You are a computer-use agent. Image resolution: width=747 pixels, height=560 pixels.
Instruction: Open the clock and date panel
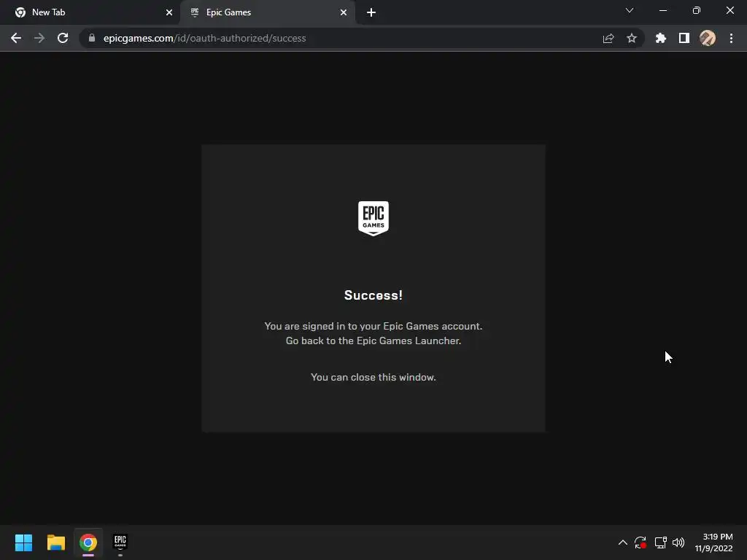[713, 542]
